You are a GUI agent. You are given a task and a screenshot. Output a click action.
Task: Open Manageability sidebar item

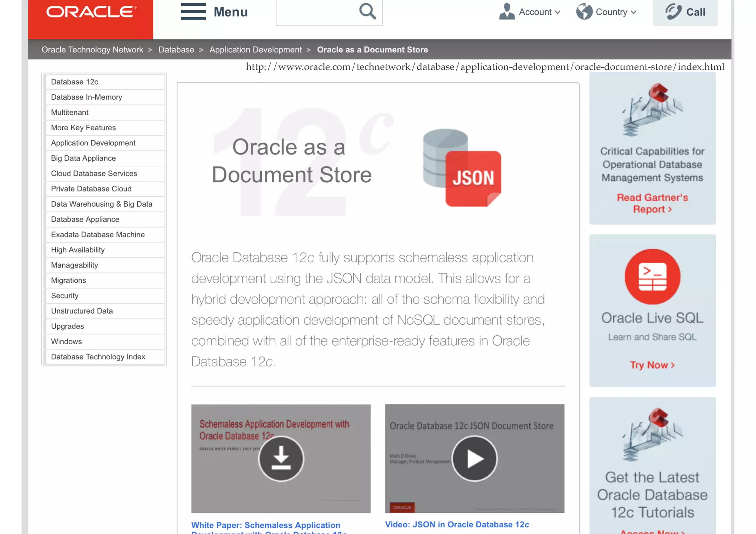pos(105,265)
